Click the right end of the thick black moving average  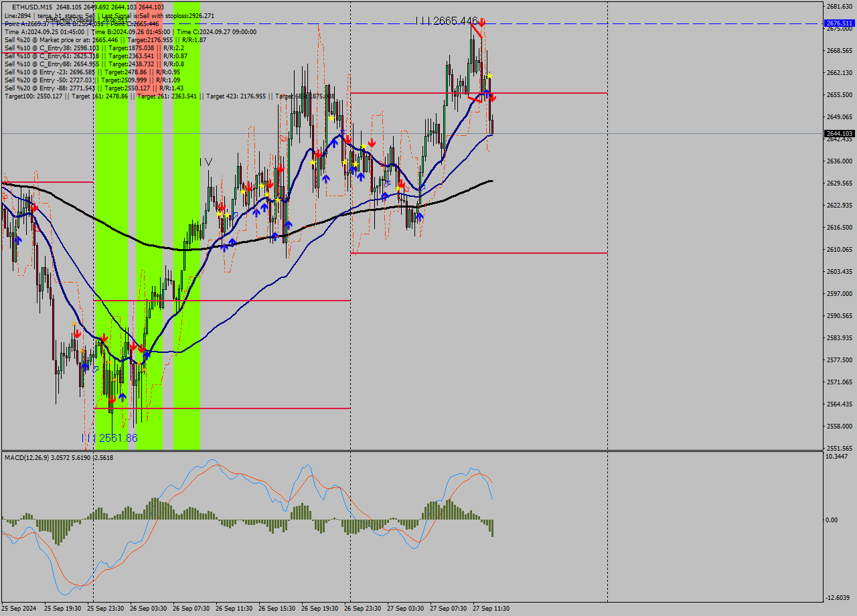click(491, 181)
